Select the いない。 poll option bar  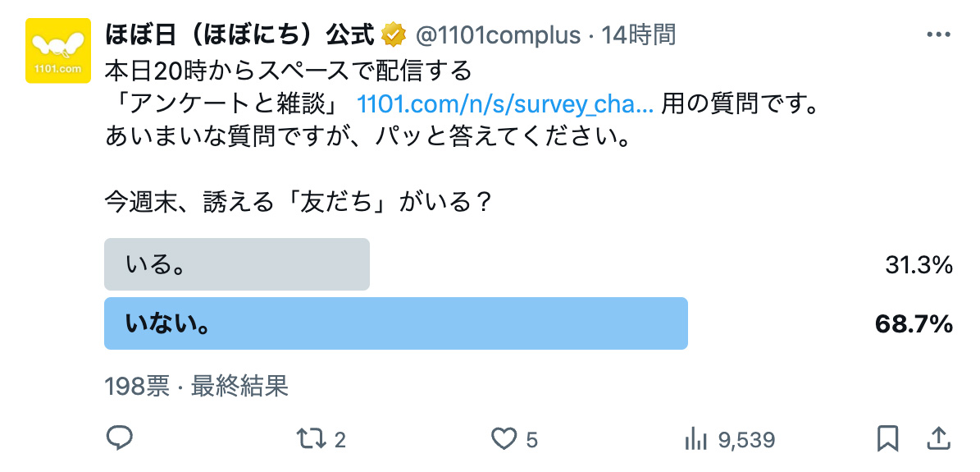pyautogui.click(x=395, y=323)
